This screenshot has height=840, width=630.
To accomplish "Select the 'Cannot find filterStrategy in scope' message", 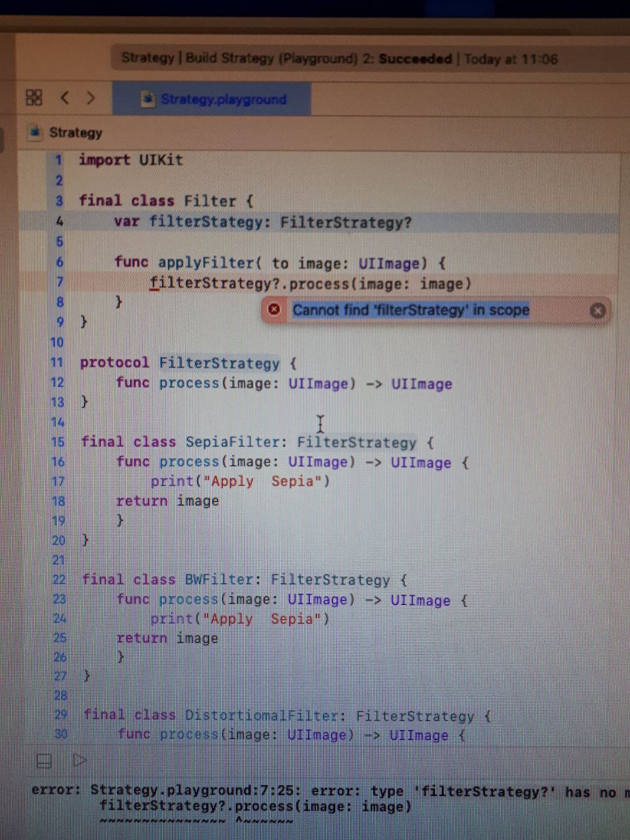I will coord(411,310).
